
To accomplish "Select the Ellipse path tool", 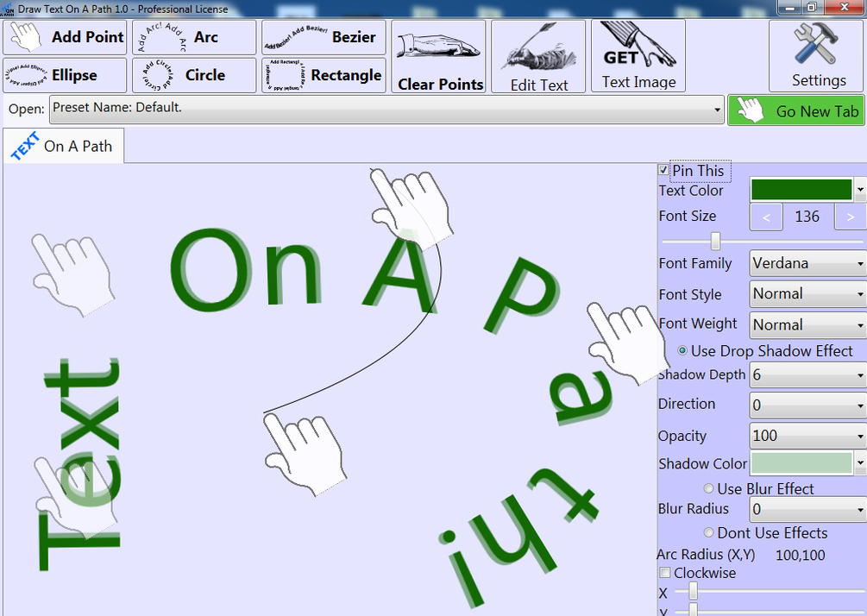I will [65, 75].
